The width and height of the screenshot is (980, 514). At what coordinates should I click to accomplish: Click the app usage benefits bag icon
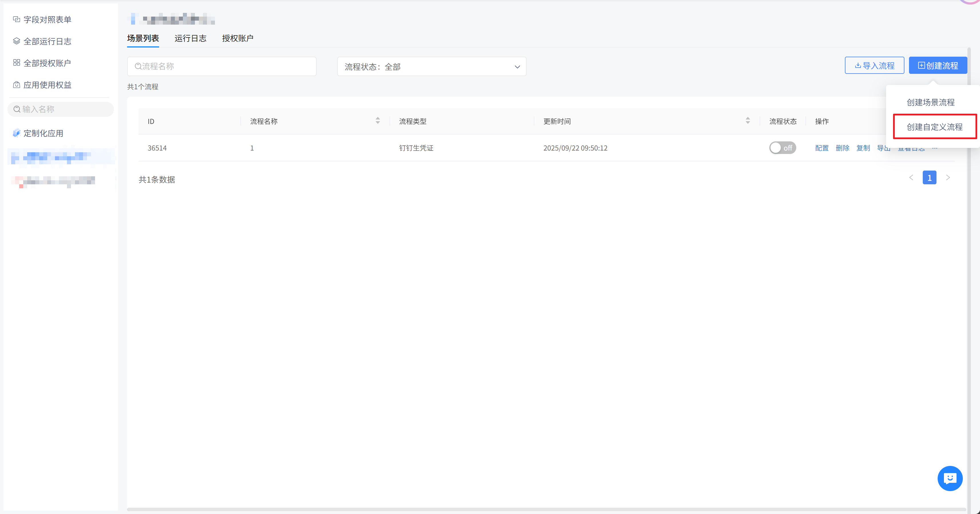point(16,85)
